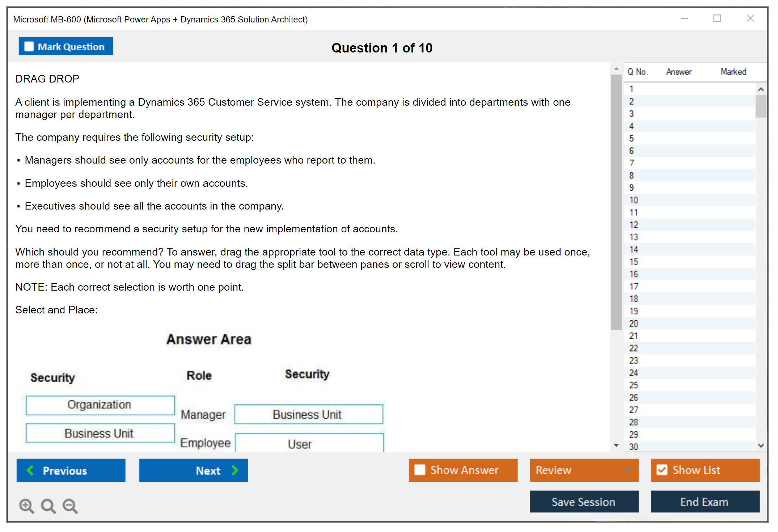Viewport: 778px width, 532px height.
Task: Open the Review dropdown menu
Action: click(628, 470)
